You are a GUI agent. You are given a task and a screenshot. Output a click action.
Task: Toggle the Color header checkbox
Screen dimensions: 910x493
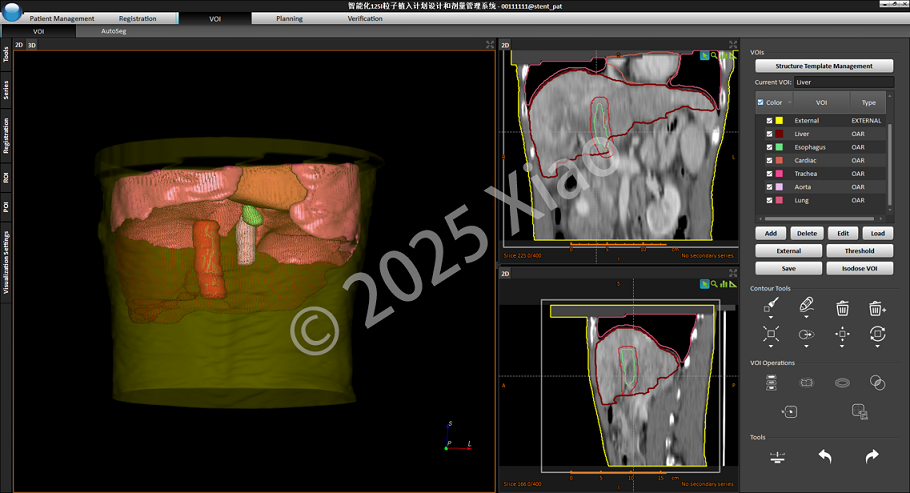click(760, 102)
